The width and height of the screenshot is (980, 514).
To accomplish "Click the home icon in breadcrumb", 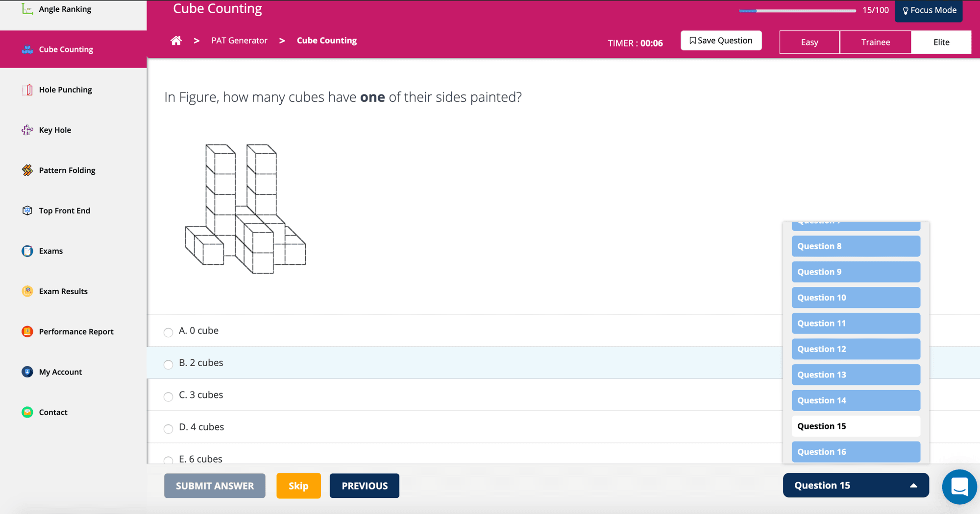I will click(x=176, y=41).
